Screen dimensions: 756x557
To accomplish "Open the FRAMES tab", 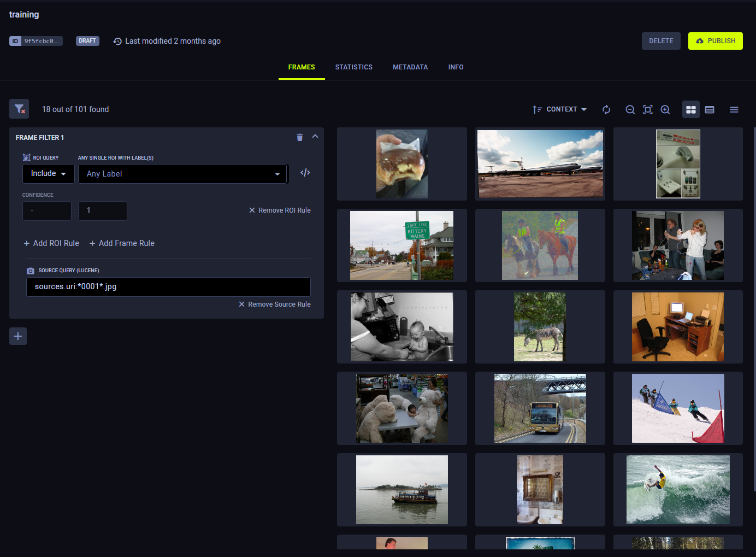I will click(x=302, y=67).
